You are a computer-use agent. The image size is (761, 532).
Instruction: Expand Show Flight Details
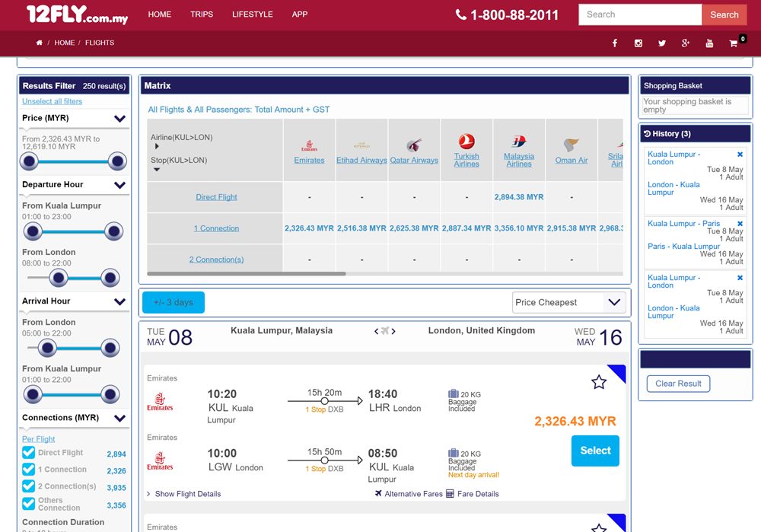(x=184, y=494)
